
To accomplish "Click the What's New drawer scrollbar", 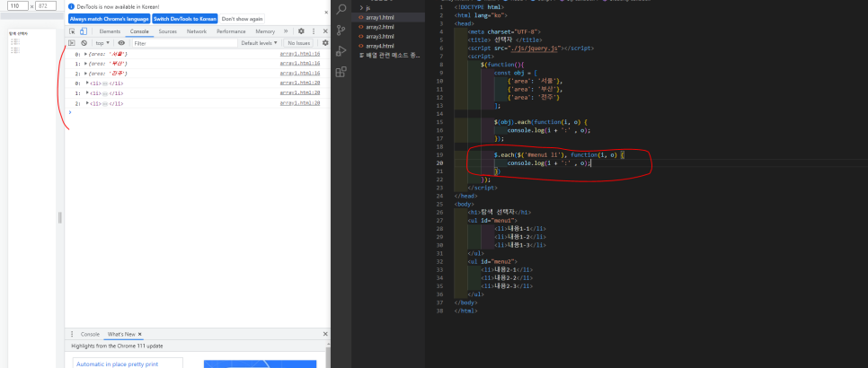I will pos(328,356).
